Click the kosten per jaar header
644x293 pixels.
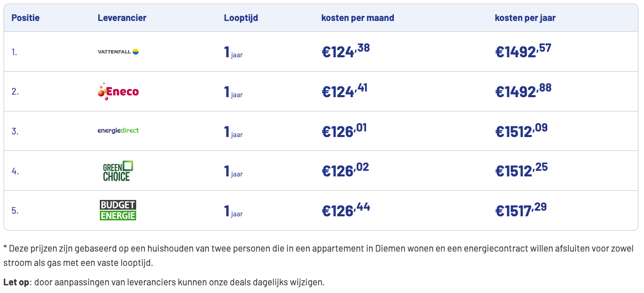525,18
